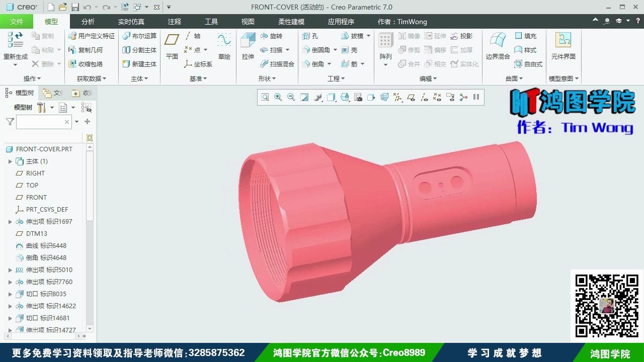Start a new 草绘 (Sketch)

point(224,48)
